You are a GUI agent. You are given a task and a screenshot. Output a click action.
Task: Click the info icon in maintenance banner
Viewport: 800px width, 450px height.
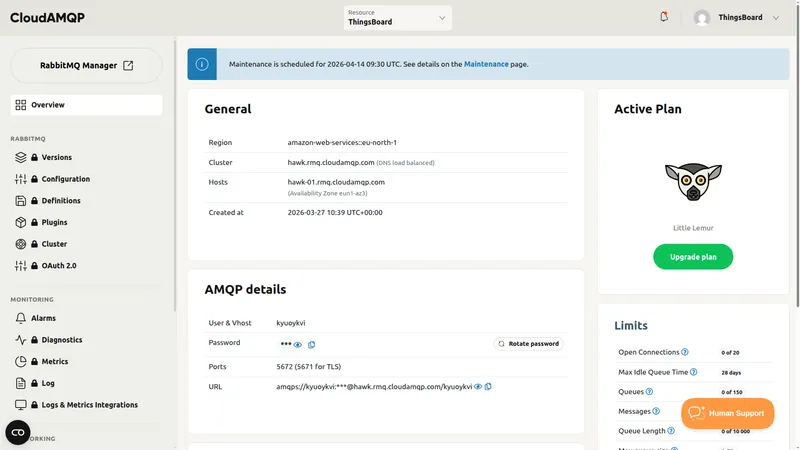(202, 64)
